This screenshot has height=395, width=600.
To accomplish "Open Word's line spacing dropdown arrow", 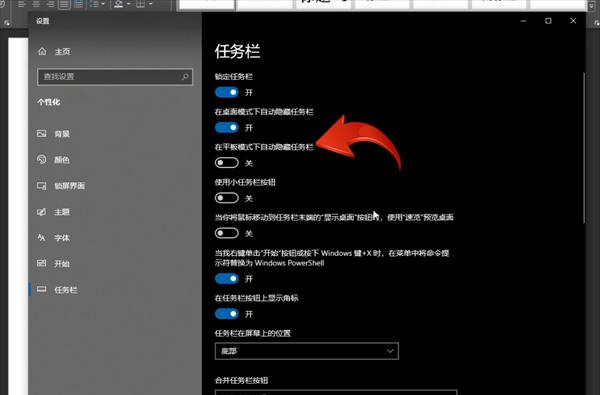I will click(x=103, y=4).
